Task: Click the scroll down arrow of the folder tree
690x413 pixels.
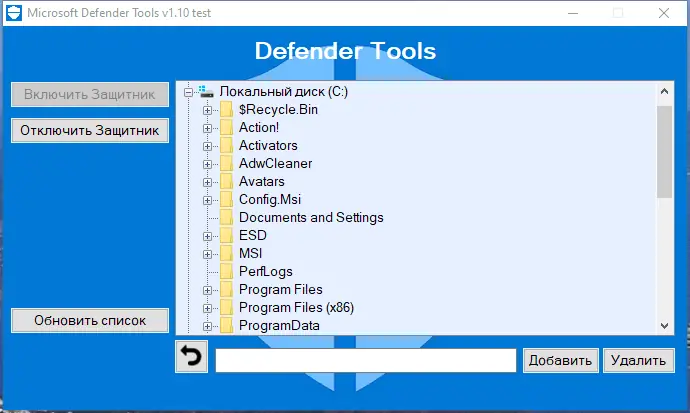Action: (x=664, y=326)
